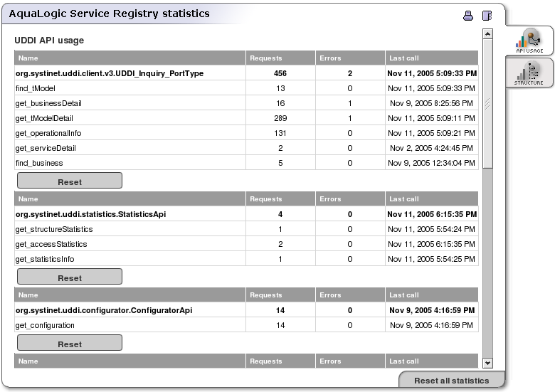Image resolution: width=555 pixels, height=392 pixels.
Task: Click Last call header above ConfiguratorApi table
Action: click(404, 295)
